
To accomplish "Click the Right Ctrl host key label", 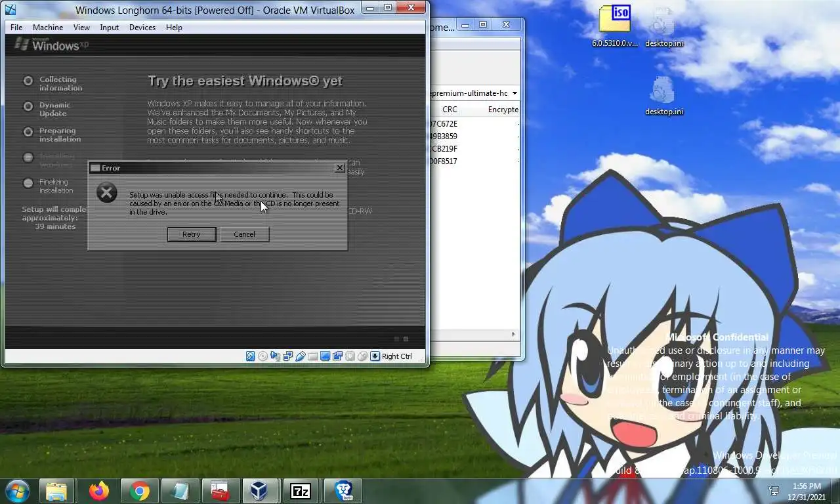I will 397,356.
